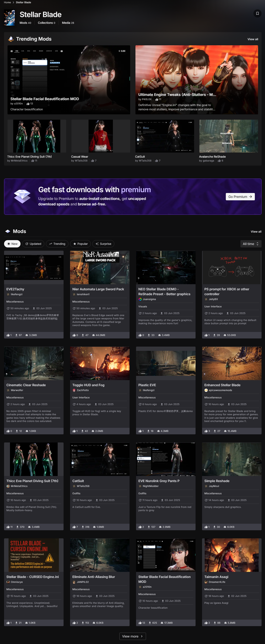Click the file size icon on EVE2Tachy card

click(x=27, y=335)
